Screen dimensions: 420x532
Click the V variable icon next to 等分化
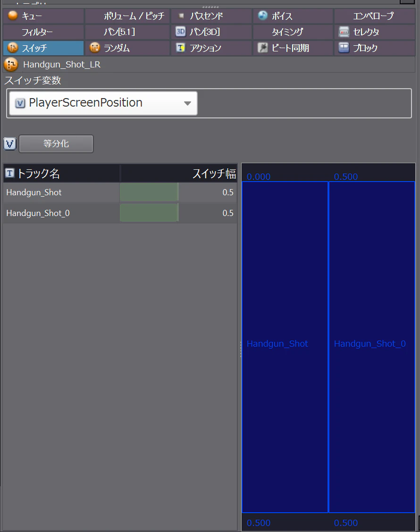pyautogui.click(x=10, y=144)
